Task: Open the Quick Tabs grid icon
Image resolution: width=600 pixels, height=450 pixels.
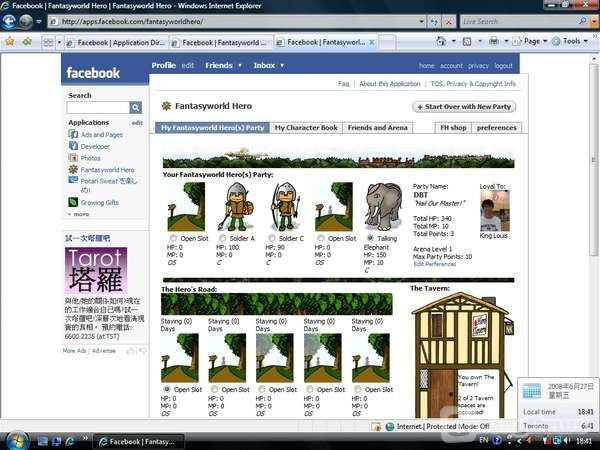Action: click(x=48, y=42)
